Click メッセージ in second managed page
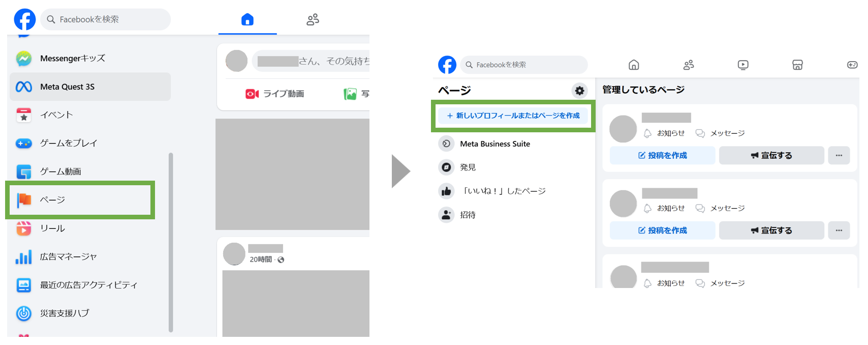Viewport: 868px width, 345px height. coord(720,209)
